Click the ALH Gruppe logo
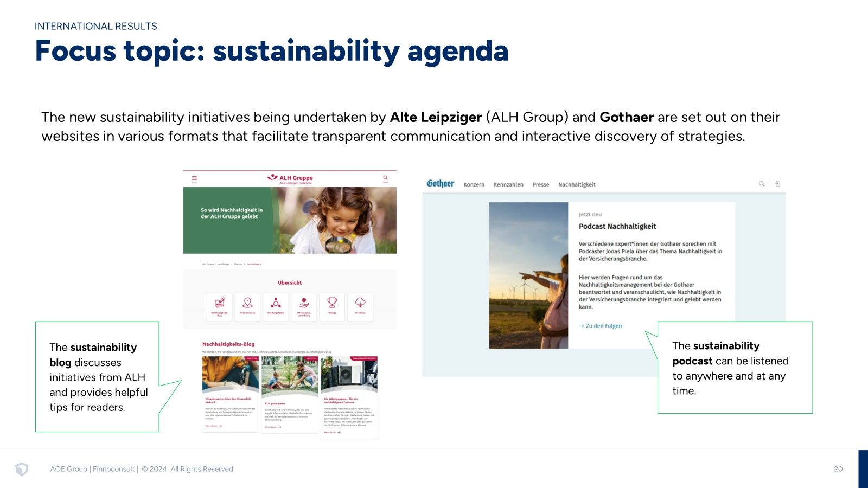The height and width of the screenshot is (488, 868). coord(290,179)
